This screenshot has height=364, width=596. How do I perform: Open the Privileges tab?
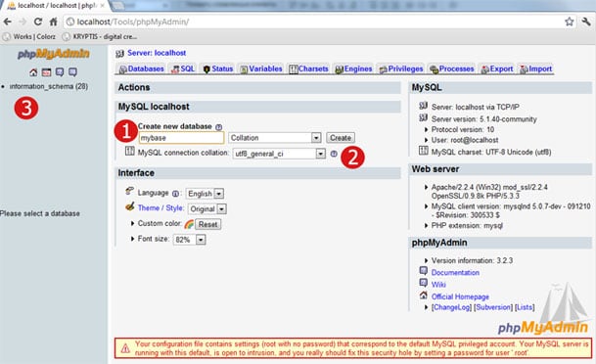pyautogui.click(x=401, y=68)
